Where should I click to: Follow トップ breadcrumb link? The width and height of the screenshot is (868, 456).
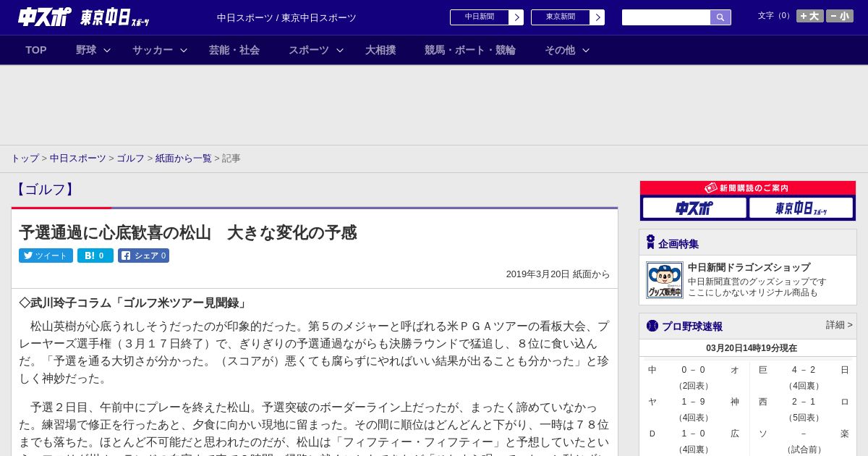[25, 158]
